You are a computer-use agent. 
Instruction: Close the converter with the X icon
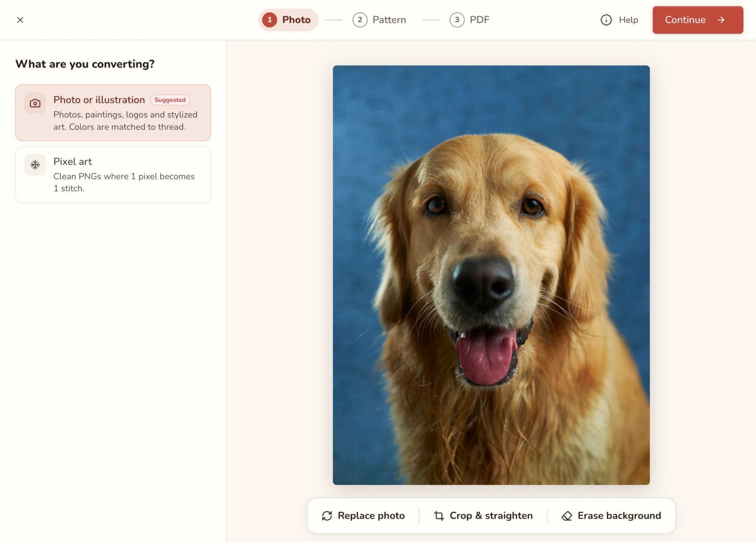(20, 20)
